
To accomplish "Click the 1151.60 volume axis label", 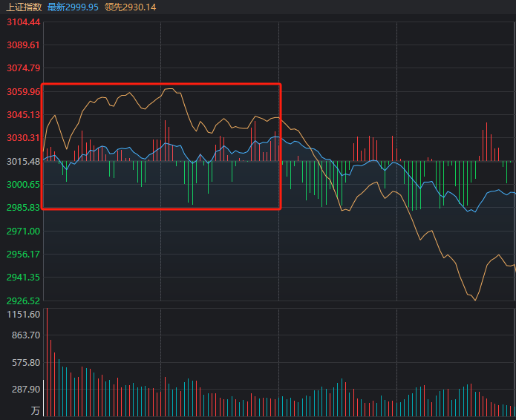I will point(23,315).
